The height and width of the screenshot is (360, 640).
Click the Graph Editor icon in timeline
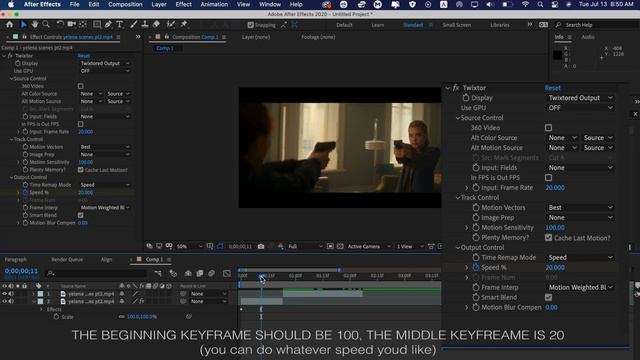pyautogui.click(x=227, y=273)
